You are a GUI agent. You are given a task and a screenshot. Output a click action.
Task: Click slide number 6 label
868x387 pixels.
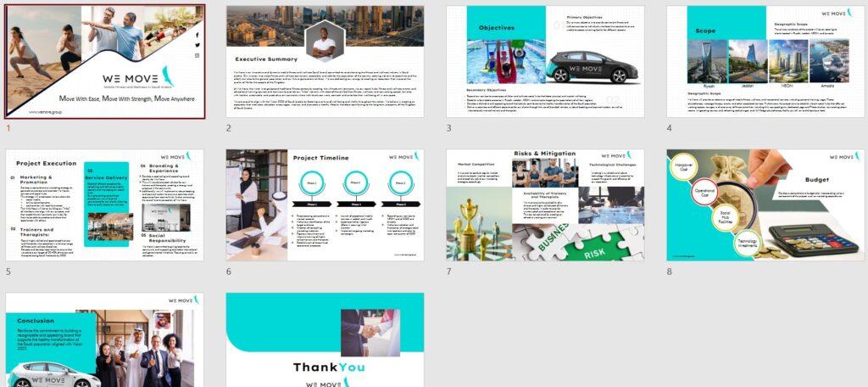228,272
